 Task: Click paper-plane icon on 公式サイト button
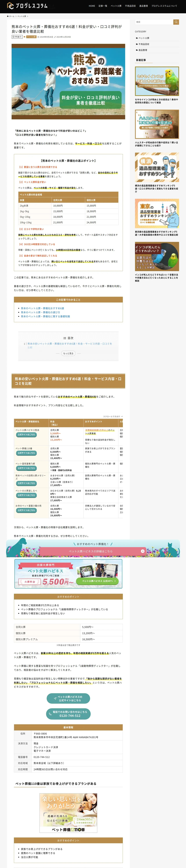coord(55,698)
